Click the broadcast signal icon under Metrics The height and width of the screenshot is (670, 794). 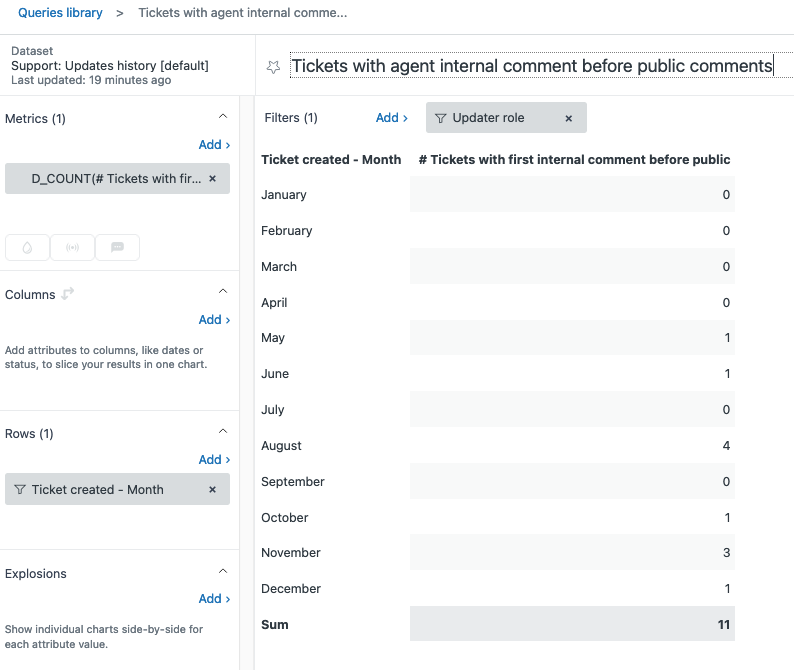point(73,247)
